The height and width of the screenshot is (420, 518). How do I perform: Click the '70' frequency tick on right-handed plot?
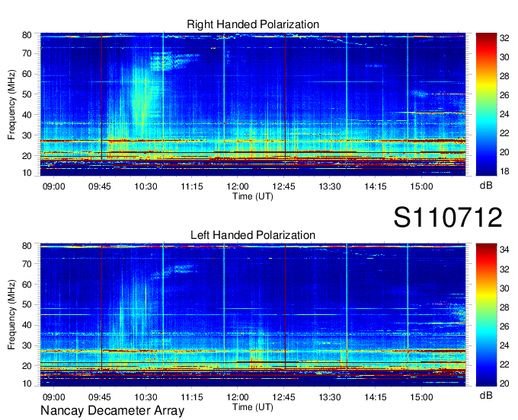pos(27,53)
